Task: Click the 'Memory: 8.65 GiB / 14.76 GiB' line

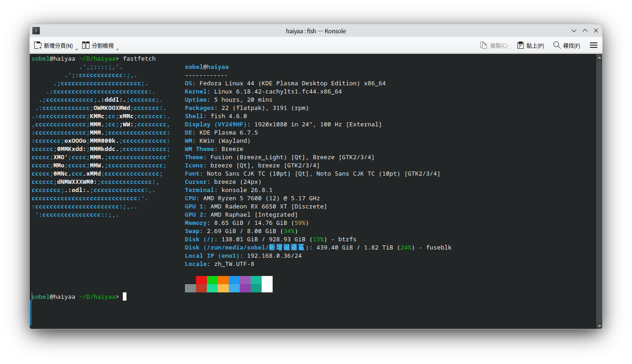Action: coord(247,223)
